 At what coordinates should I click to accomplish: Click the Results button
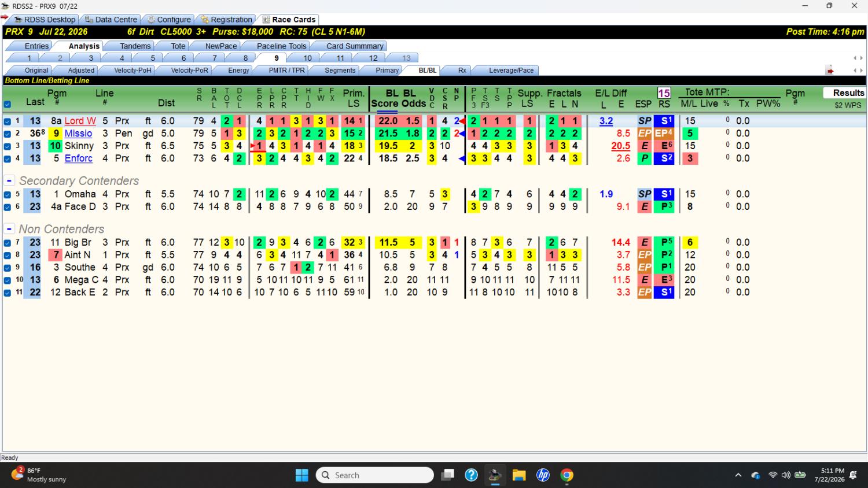(x=844, y=93)
